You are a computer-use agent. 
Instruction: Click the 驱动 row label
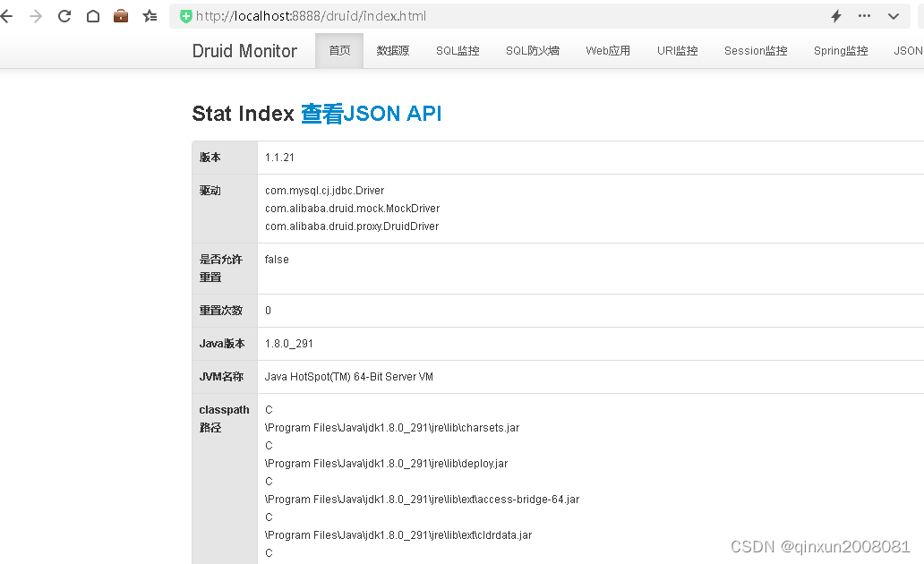(210, 191)
